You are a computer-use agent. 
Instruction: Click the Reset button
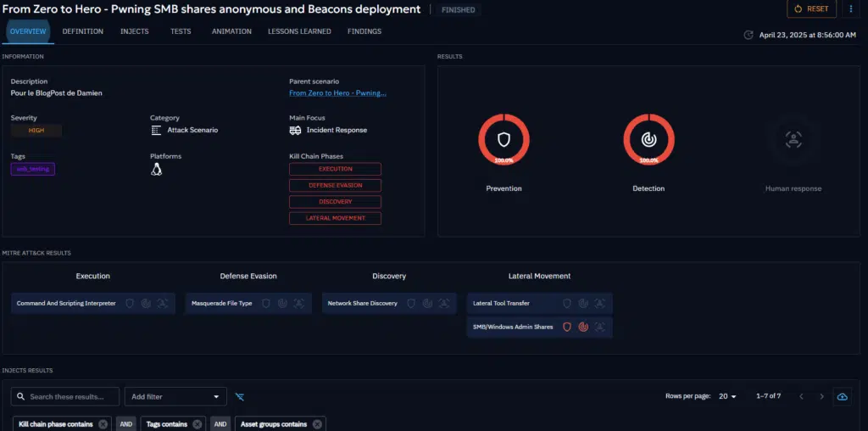click(811, 8)
